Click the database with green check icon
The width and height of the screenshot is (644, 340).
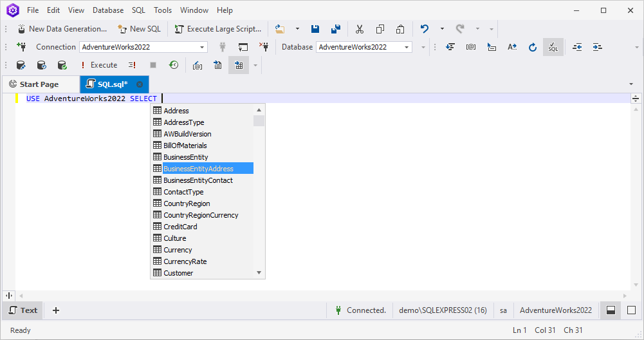pos(62,65)
